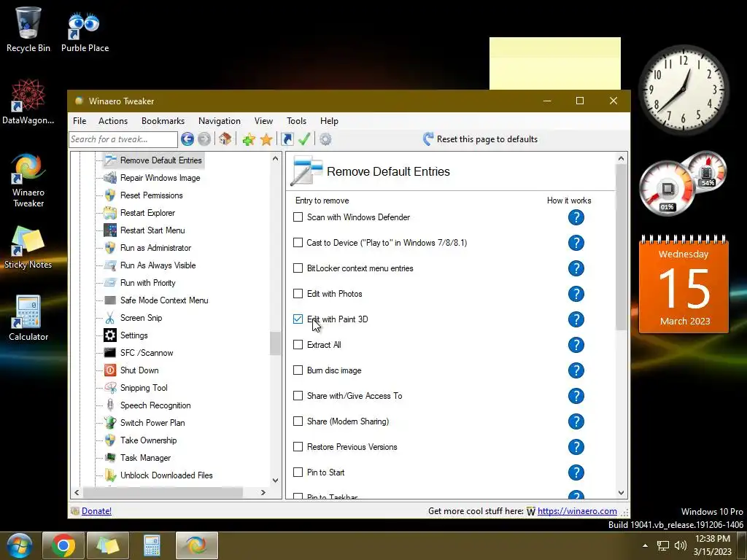
Task: Enable Scan with Windows Defender checkbox
Action: click(x=298, y=217)
